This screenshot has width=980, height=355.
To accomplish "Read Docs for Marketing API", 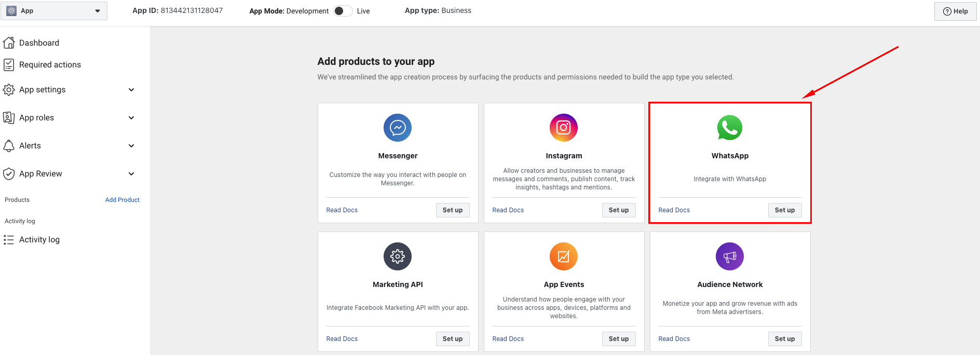I will [x=342, y=339].
